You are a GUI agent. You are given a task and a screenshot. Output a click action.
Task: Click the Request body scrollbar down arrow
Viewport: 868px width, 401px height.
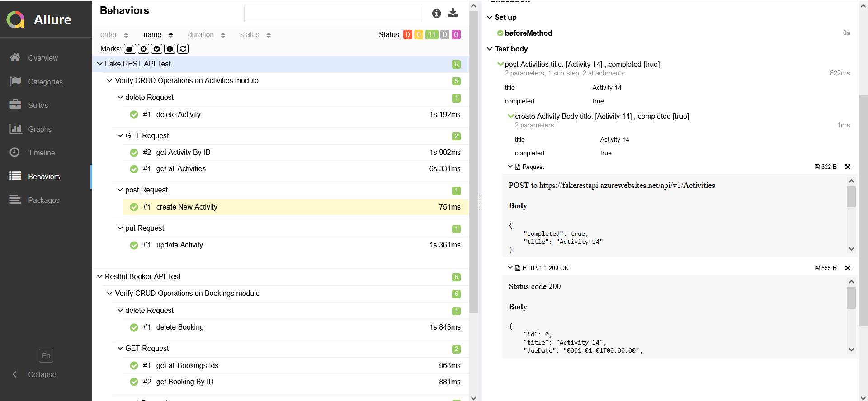pos(851,249)
